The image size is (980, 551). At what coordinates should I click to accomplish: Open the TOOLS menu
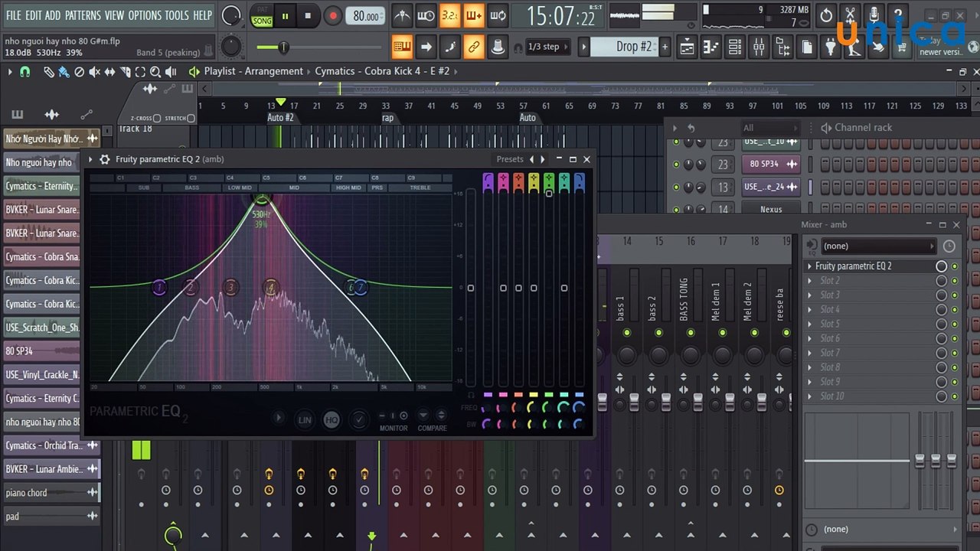177,15
